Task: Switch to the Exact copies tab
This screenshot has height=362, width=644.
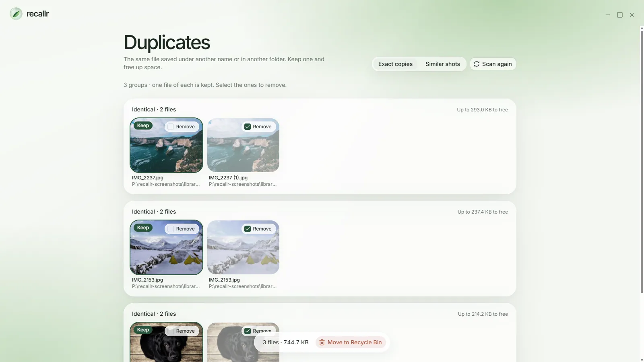Action: pyautogui.click(x=395, y=64)
